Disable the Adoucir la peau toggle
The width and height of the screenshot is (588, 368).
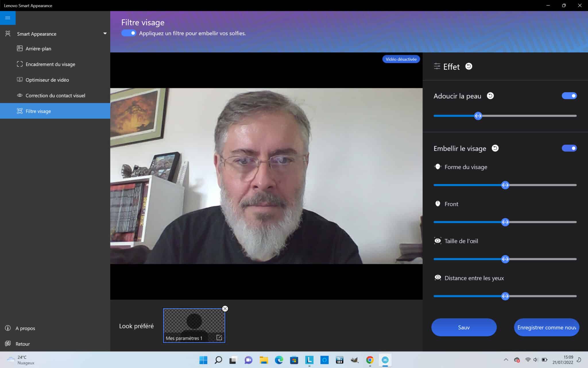[569, 96]
